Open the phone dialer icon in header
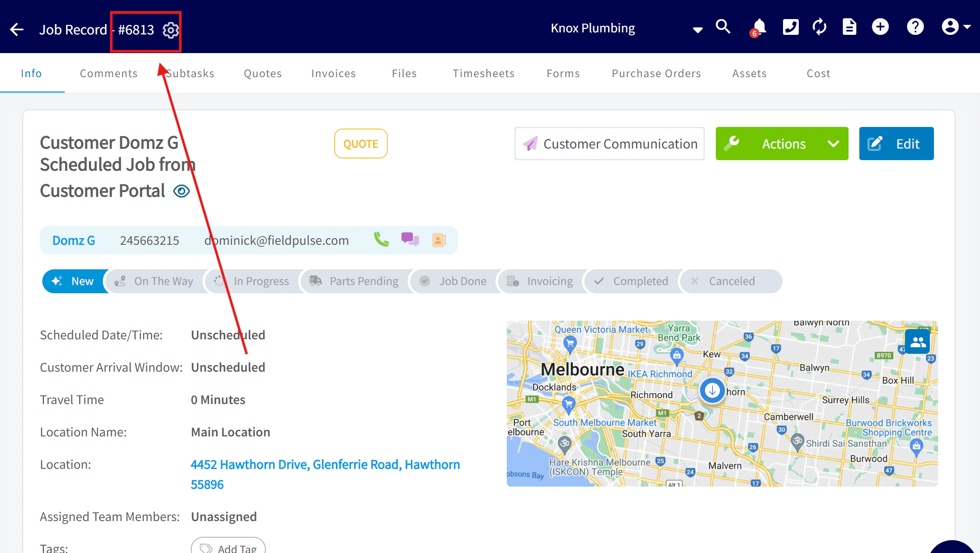 pyautogui.click(x=790, y=27)
